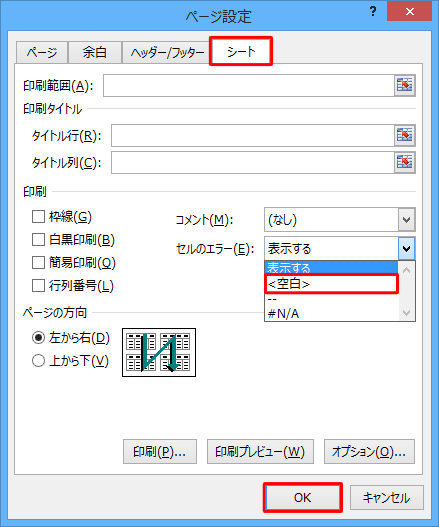Enable the 枠線 checkbox
The height and width of the screenshot is (527, 439).
(38, 217)
